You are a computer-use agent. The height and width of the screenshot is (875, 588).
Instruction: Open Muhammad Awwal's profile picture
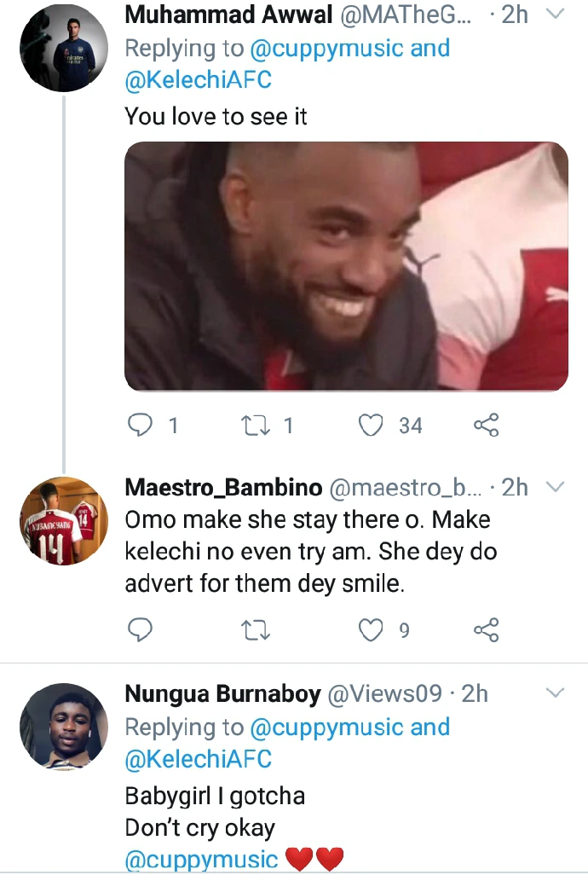(x=63, y=48)
